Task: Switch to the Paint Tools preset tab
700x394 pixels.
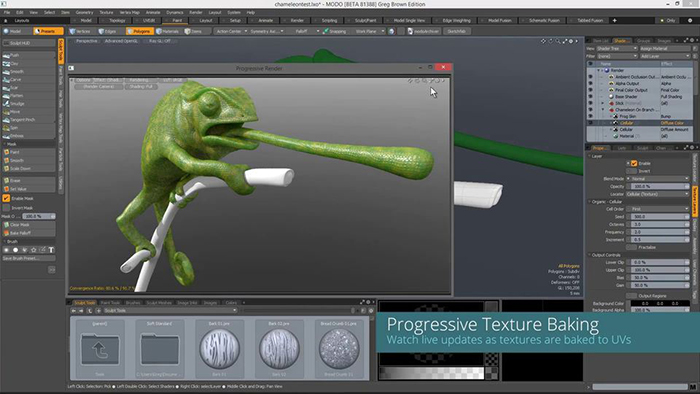Action: pyautogui.click(x=110, y=303)
